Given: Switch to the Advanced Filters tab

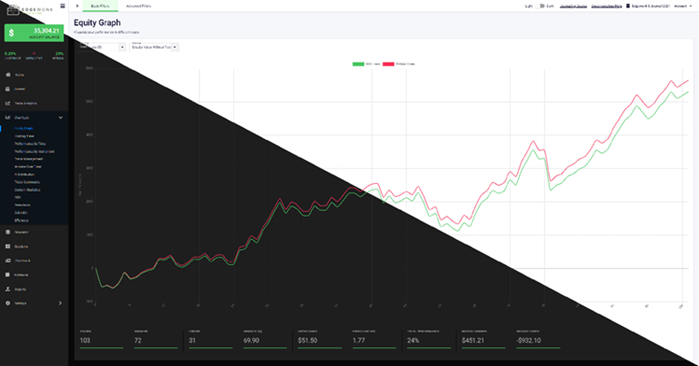Looking at the screenshot, I should coord(139,6).
